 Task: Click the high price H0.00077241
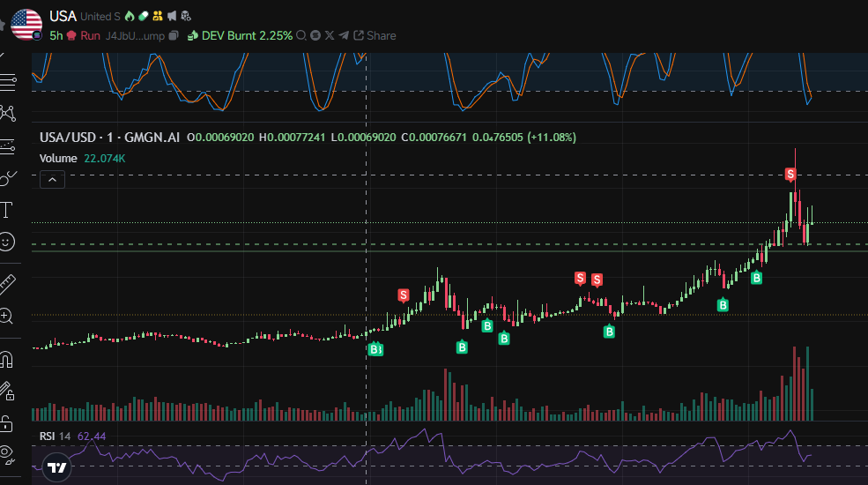(292, 138)
